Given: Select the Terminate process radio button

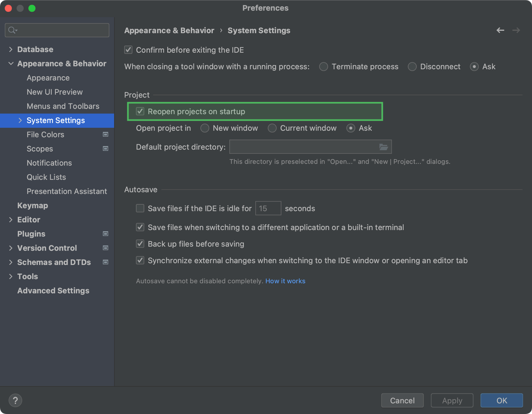Looking at the screenshot, I should 324,67.
